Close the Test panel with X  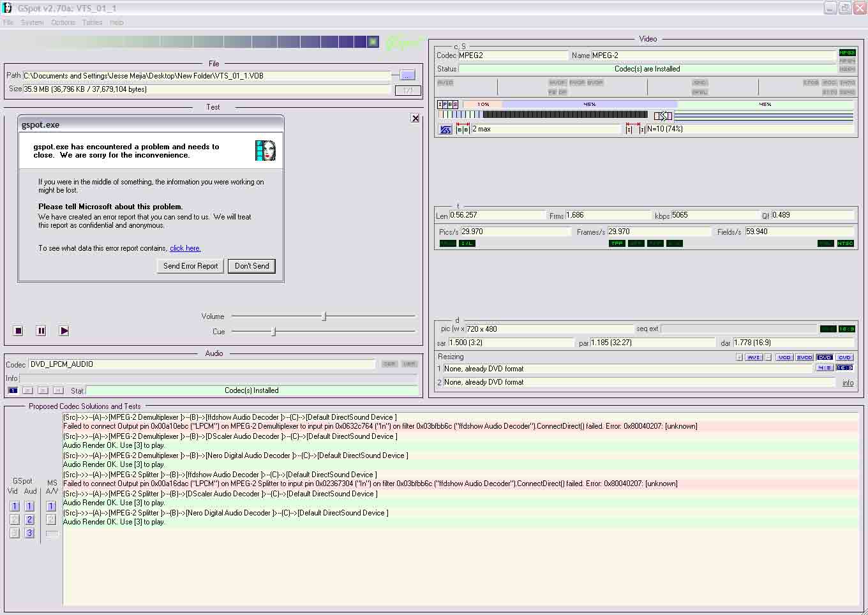point(415,118)
